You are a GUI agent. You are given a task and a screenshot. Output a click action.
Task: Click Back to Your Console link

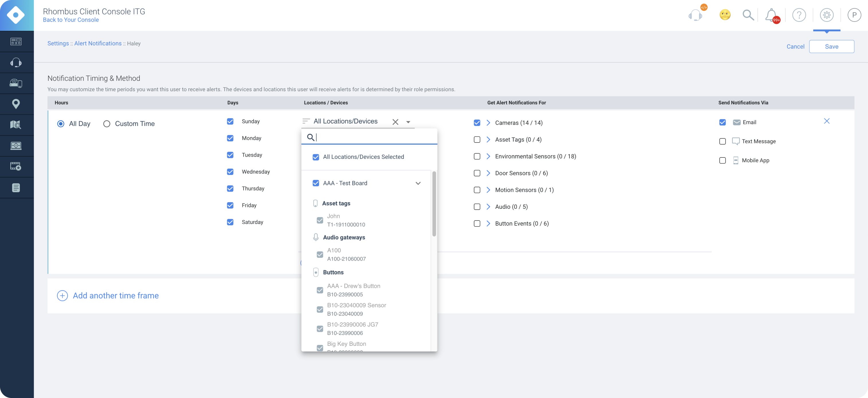pyautogui.click(x=71, y=20)
